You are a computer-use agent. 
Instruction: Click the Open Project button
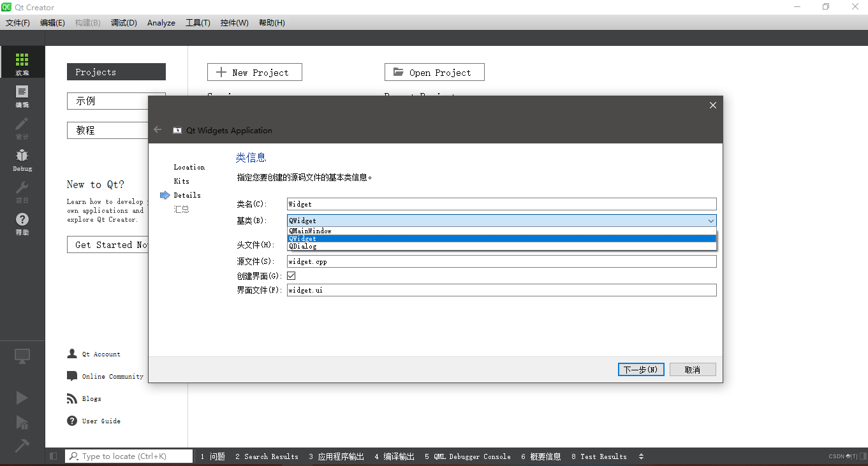pyautogui.click(x=434, y=72)
